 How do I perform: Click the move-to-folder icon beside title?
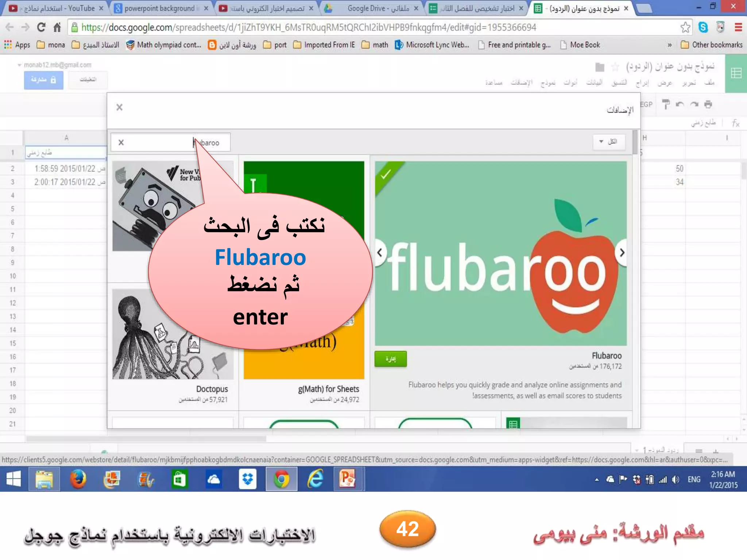click(x=600, y=67)
